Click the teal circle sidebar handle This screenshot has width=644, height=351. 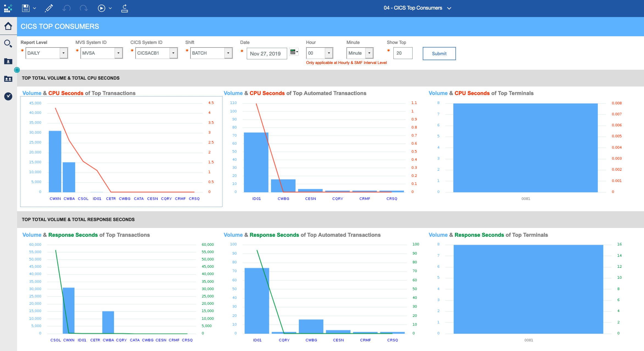17,70
